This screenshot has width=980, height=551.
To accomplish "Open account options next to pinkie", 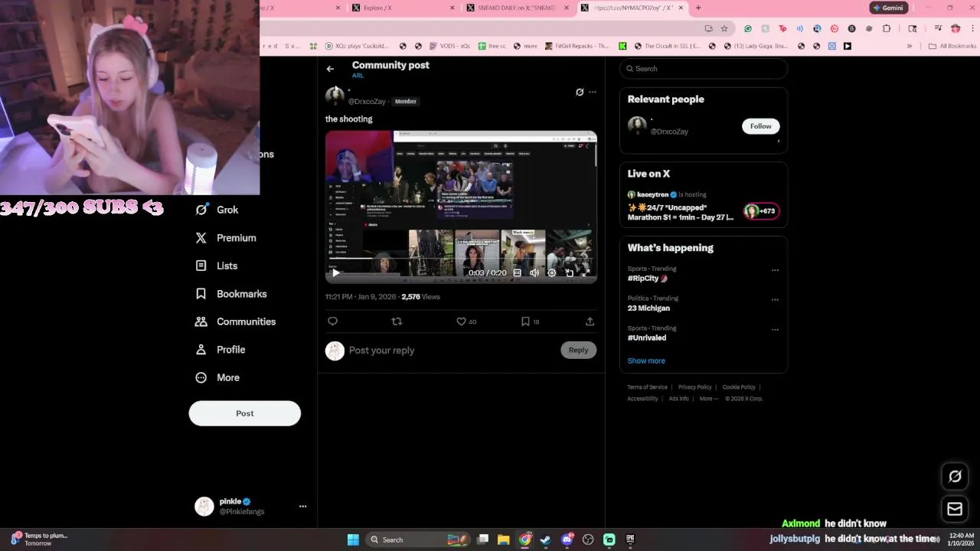I will 302,506.
